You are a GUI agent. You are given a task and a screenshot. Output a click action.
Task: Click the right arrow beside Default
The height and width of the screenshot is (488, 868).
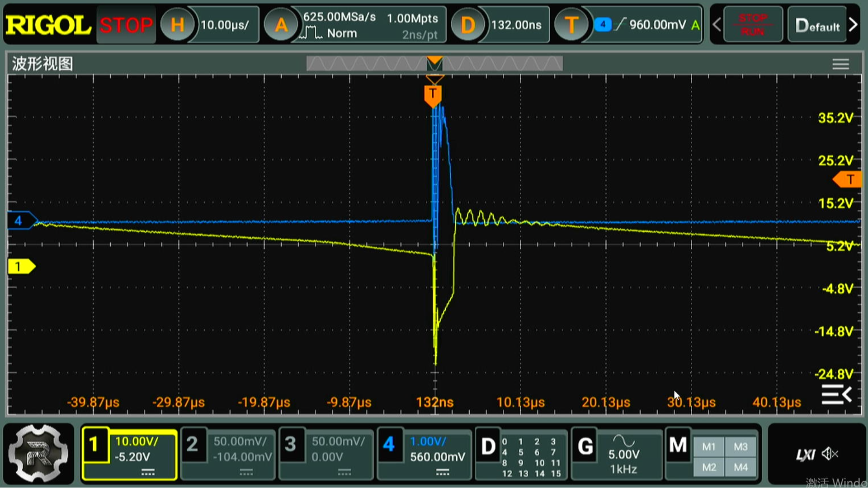tap(853, 25)
